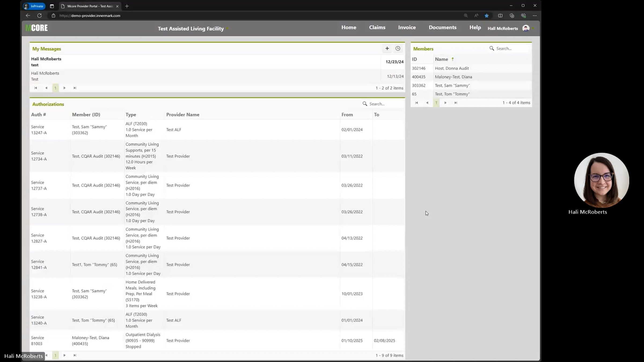Open browser settings ellipsis menu

coord(535,16)
